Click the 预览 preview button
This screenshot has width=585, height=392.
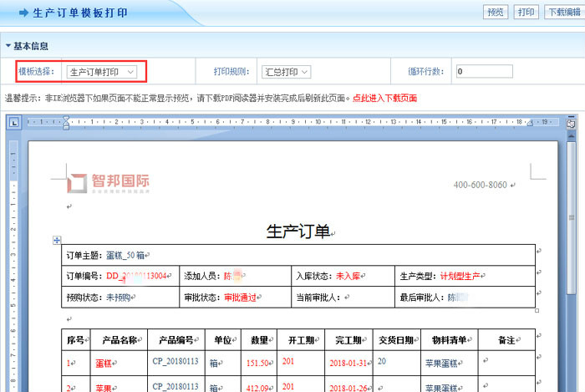[496, 13]
